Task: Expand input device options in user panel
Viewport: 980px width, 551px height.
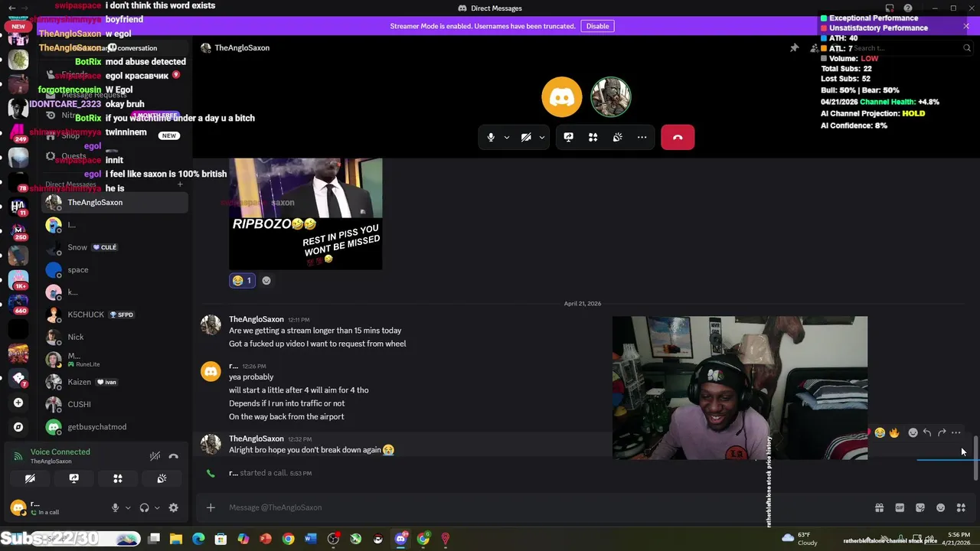Action: [128, 507]
